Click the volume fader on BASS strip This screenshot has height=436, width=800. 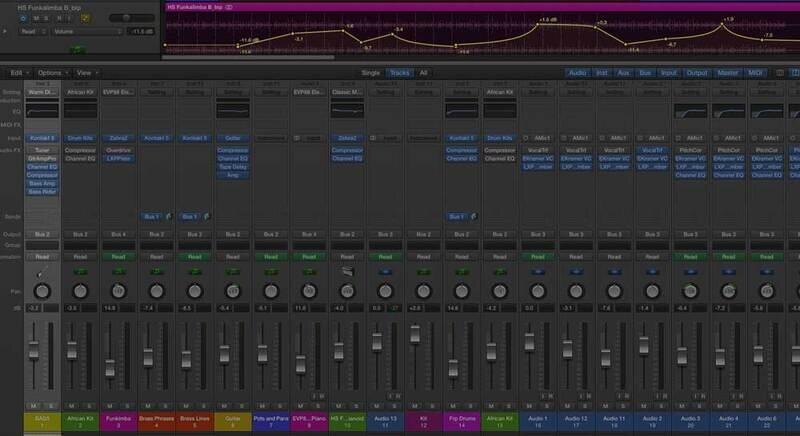[34, 350]
